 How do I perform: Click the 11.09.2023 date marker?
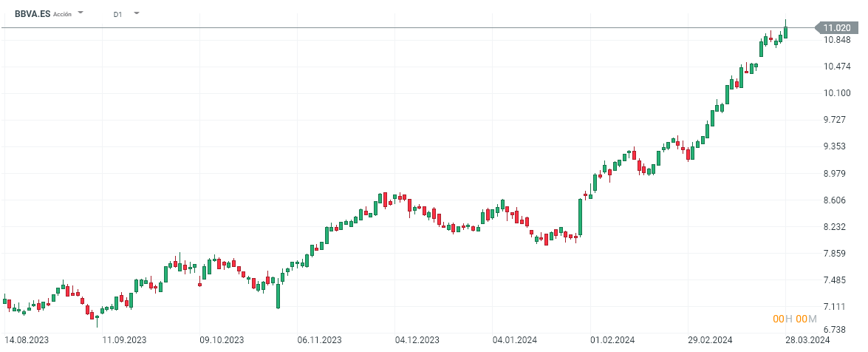(124, 340)
